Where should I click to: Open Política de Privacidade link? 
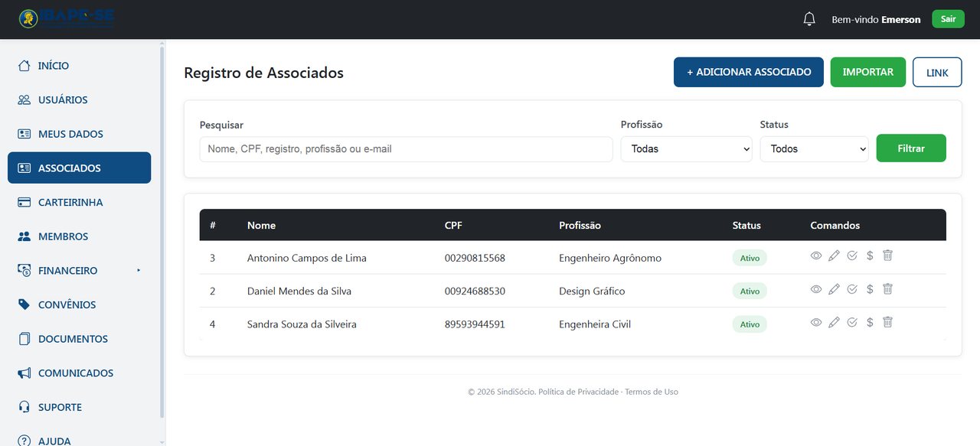tap(578, 392)
